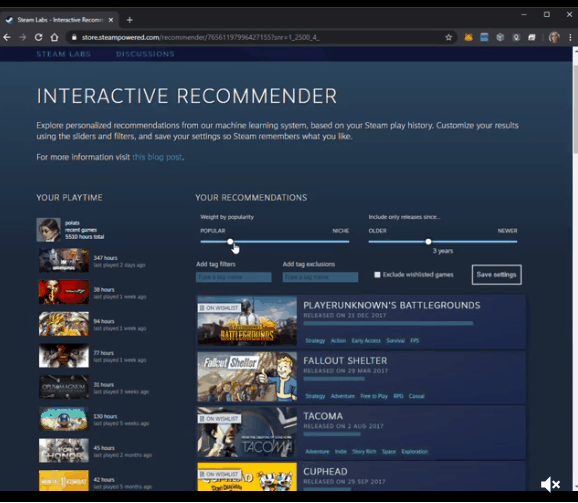The image size is (578, 503).
Task: Click the Story Rich tag on Tacoma
Action: click(364, 451)
